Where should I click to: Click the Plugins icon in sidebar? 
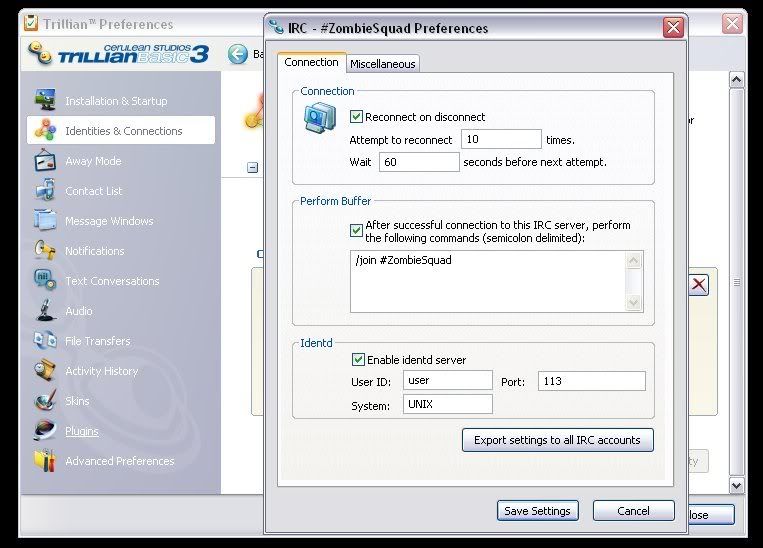coord(45,430)
